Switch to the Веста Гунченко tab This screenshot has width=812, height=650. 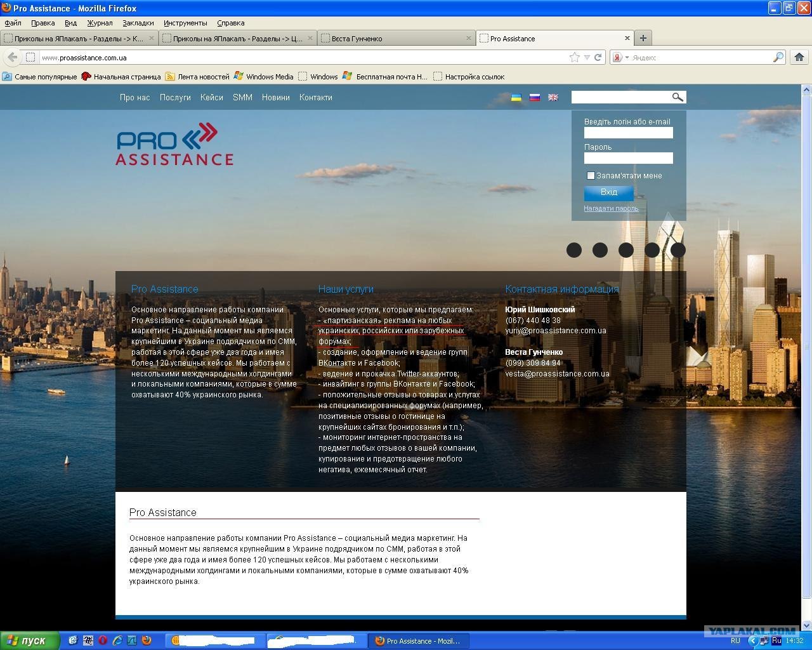(x=396, y=38)
